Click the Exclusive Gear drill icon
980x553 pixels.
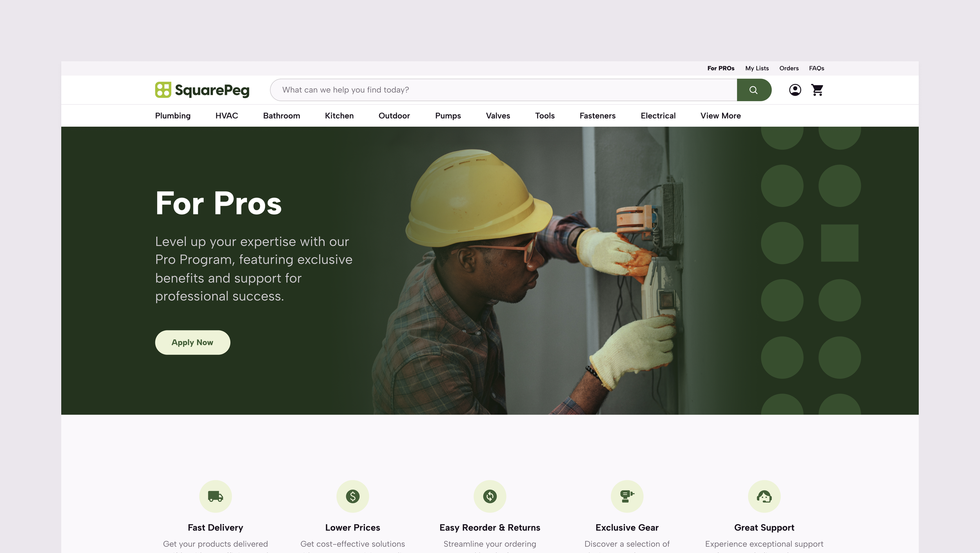(627, 496)
